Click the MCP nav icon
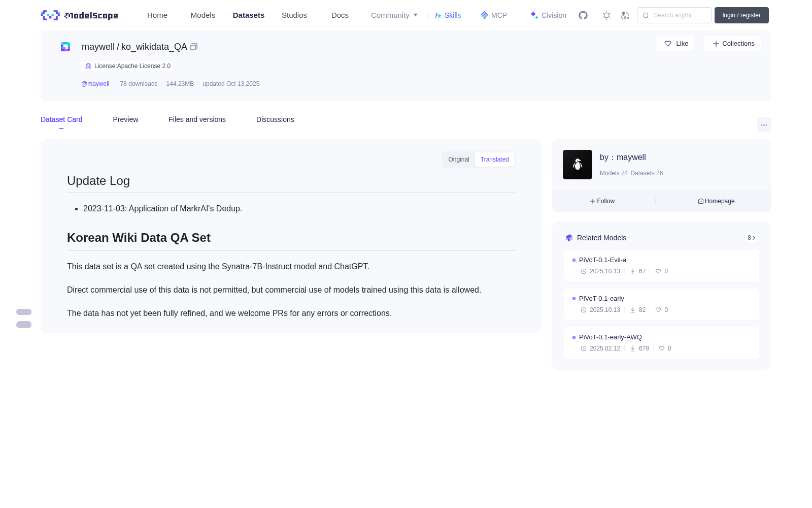Image resolution: width=812 pixels, height=508 pixels. point(484,15)
